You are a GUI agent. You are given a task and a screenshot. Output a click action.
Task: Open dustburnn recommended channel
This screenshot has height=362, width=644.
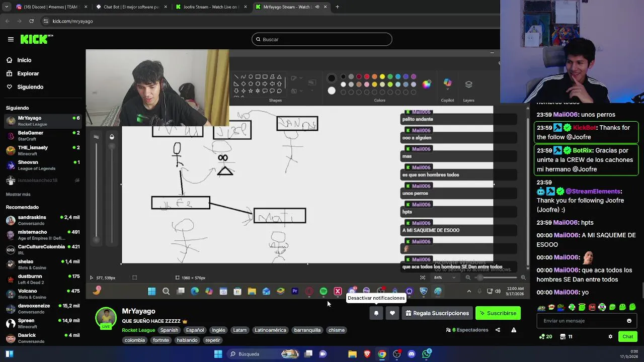(43, 279)
